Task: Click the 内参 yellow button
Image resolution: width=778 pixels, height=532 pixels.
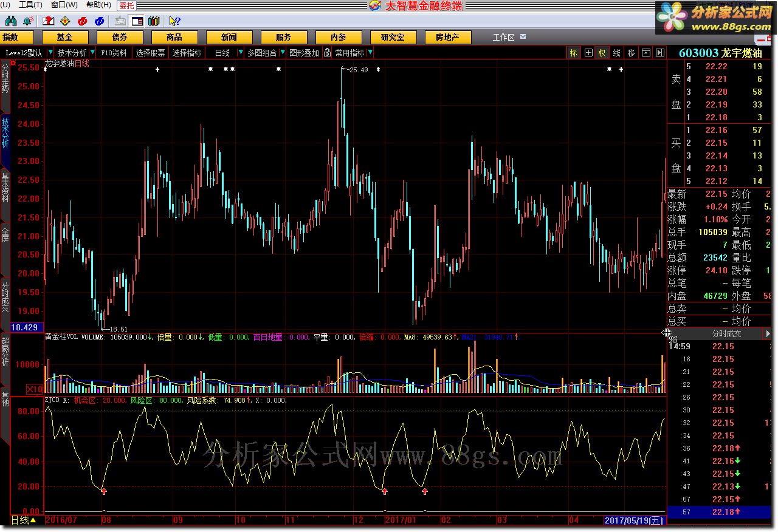Action: (x=339, y=38)
